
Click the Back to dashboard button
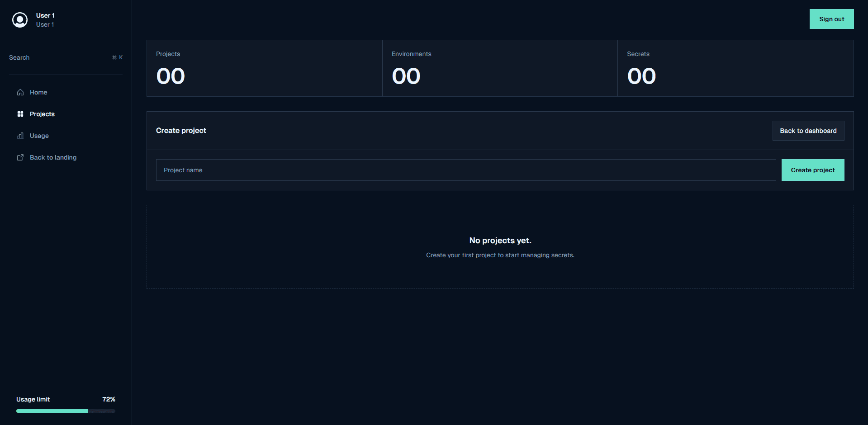pyautogui.click(x=808, y=131)
